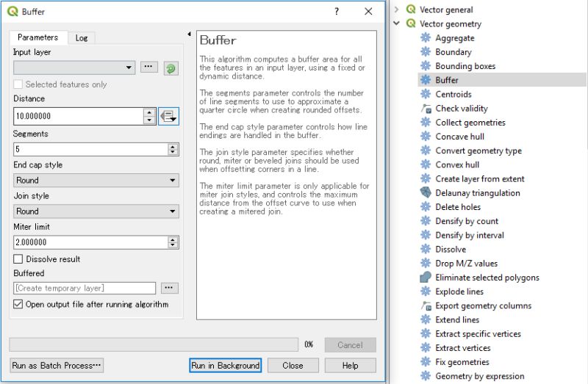Click the green iterate-over-layer icon
The height and width of the screenshot is (384, 588).
(171, 68)
